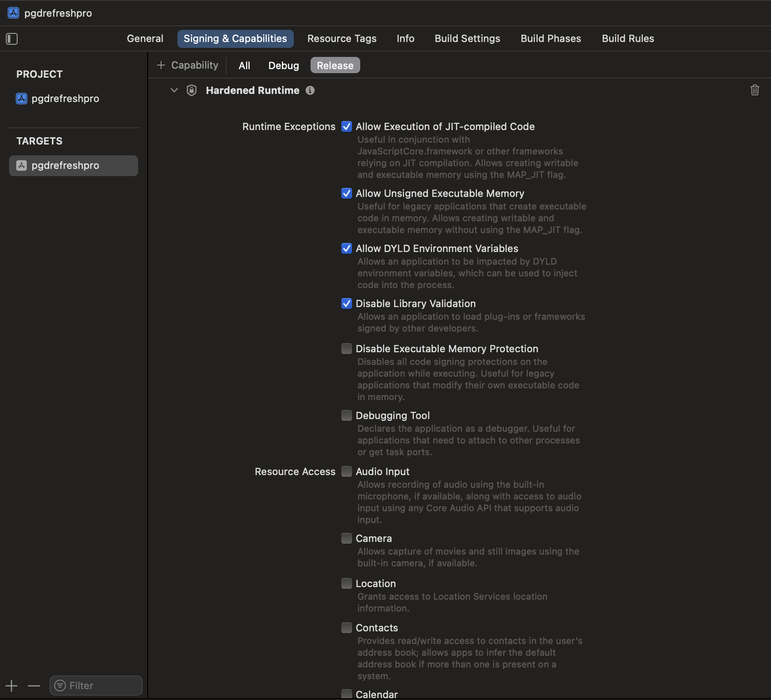Screen dimensions: 771x700
Task: Switch to the General tab
Action: tap(145, 39)
